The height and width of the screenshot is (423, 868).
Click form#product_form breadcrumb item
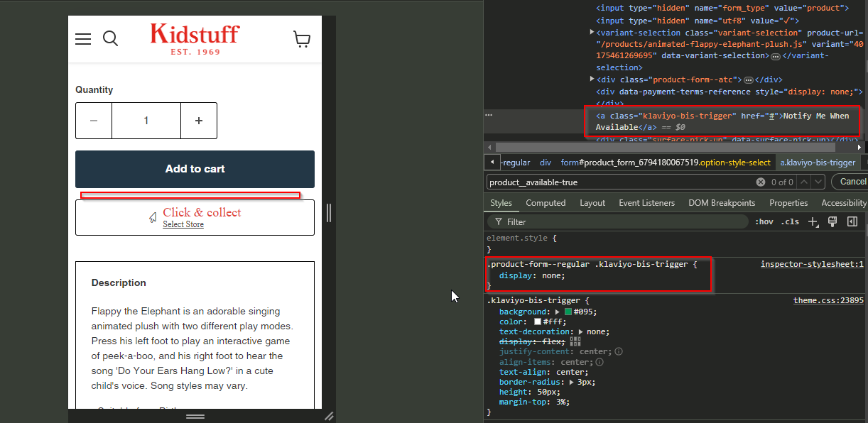[x=666, y=163]
